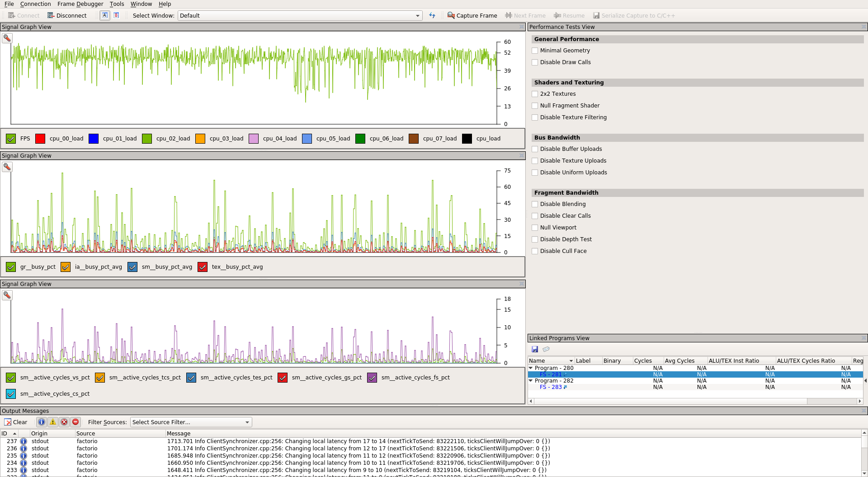Image resolution: width=868 pixels, height=477 pixels.
Task: Select output message row 235
Action: [430, 456]
